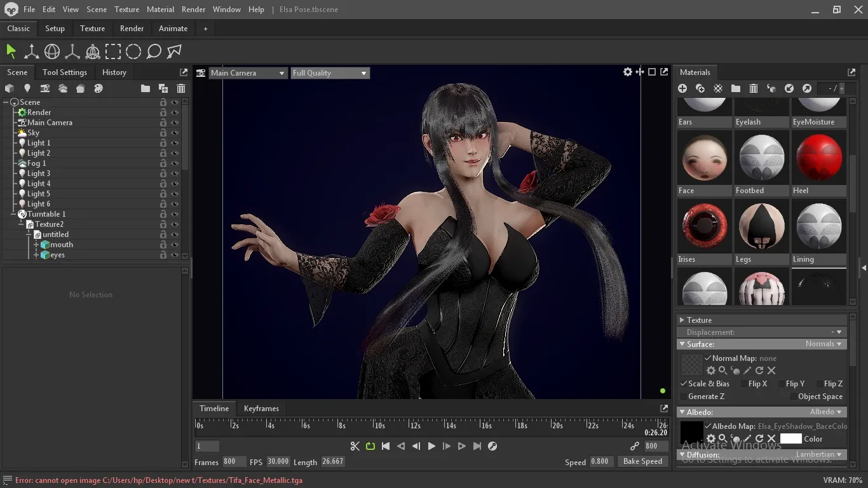The height and width of the screenshot is (488, 868).
Task: Open the Displacement type dropdown
Action: click(x=836, y=332)
